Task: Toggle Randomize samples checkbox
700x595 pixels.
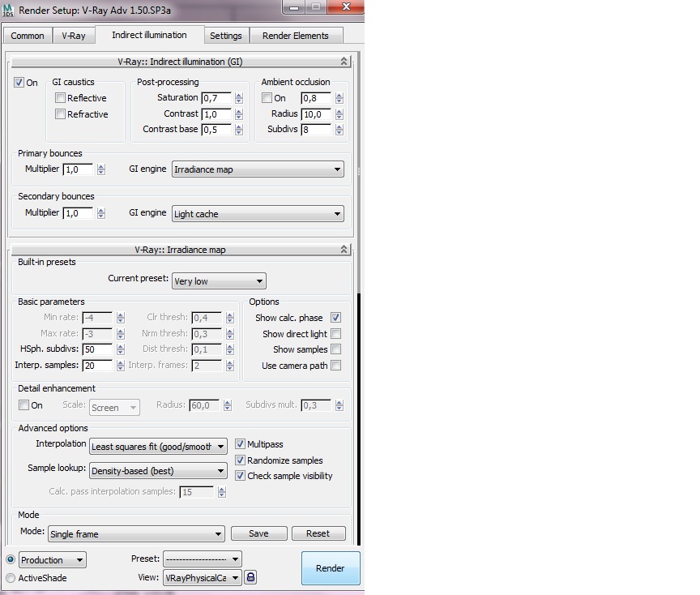Action: [x=240, y=460]
